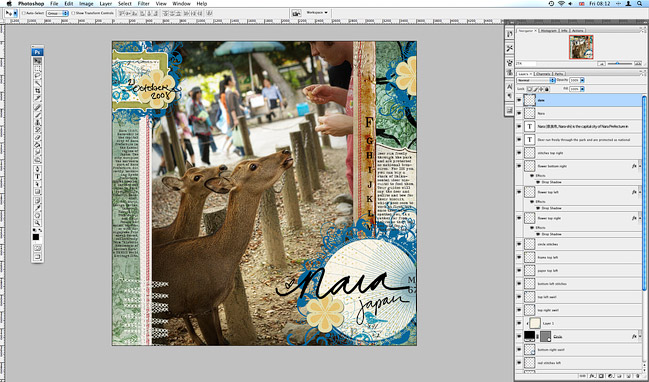Screen dimensions: 649x382
Task: Select the Lasso tool
Action: pyautogui.click(x=37, y=75)
